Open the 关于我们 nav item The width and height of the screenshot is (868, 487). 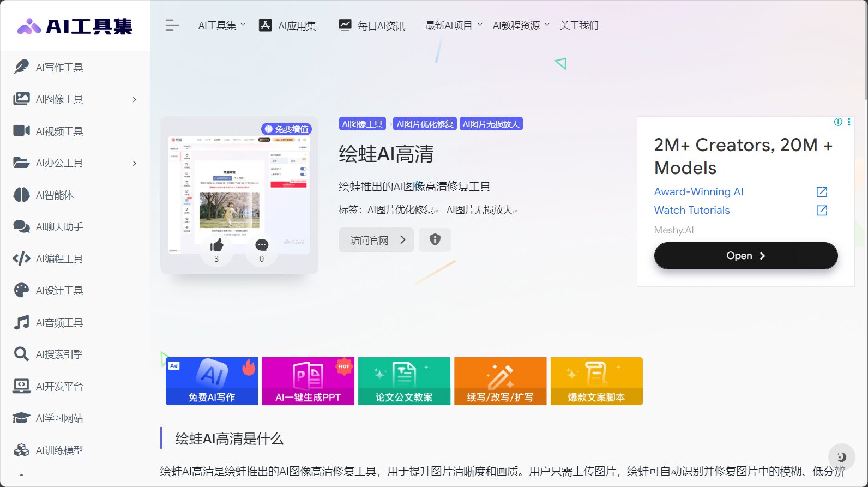(x=579, y=25)
